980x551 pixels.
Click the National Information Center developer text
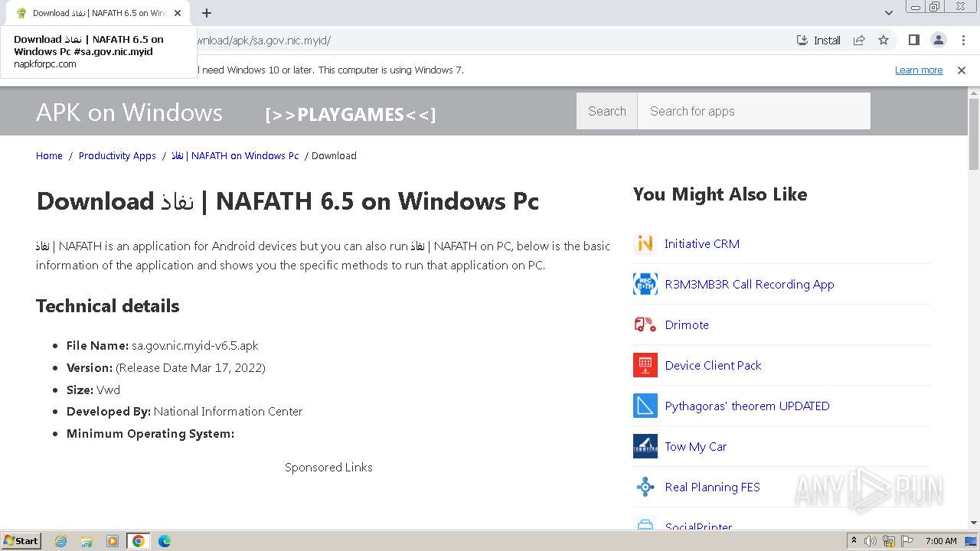click(228, 412)
